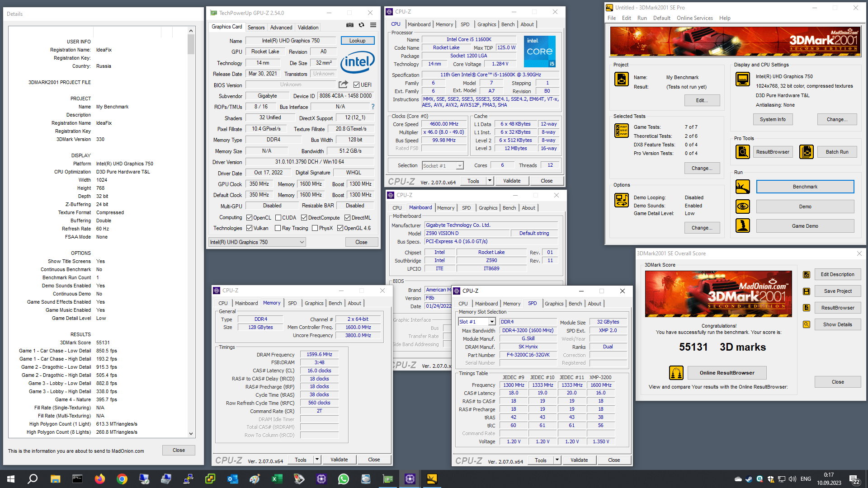Click the Show Details magnifier icon
Viewport: 868px width, 488px height.
[x=807, y=324]
